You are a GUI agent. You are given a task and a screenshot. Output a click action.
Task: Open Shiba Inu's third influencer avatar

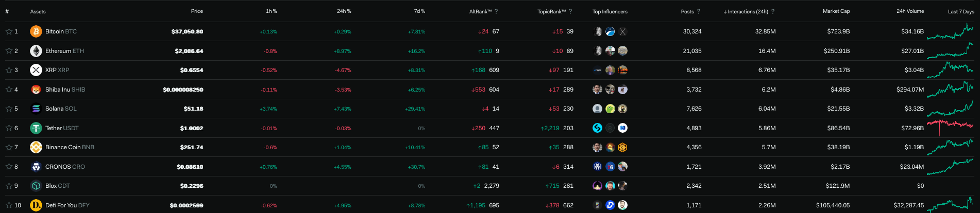pyautogui.click(x=622, y=90)
